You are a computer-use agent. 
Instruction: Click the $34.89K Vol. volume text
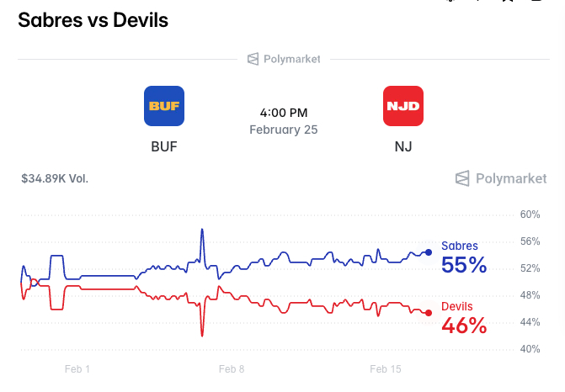point(55,178)
